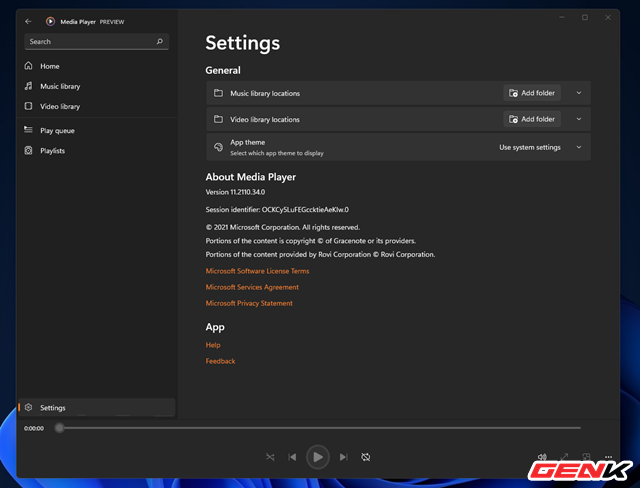The image size is (640, 488).
Task: Add folder to Video library locations
Action: [x=532, y=119]
